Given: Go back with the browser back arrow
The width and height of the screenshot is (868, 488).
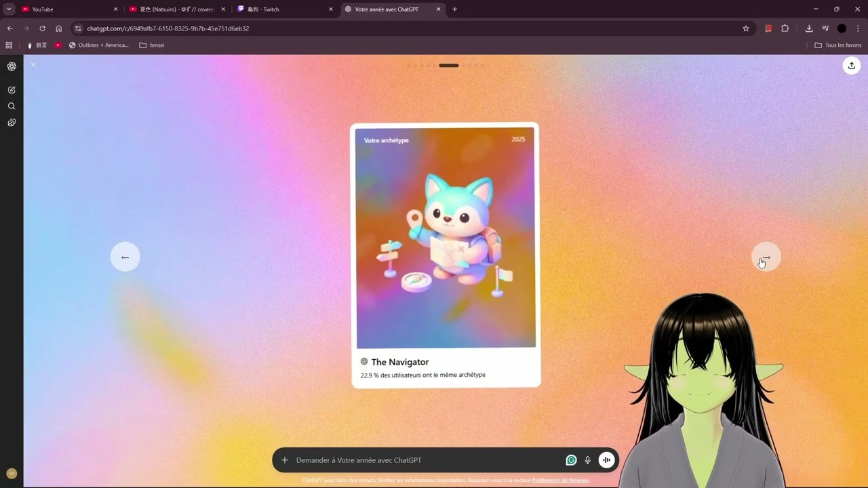Looking at the screenshot, I should 9,28.
